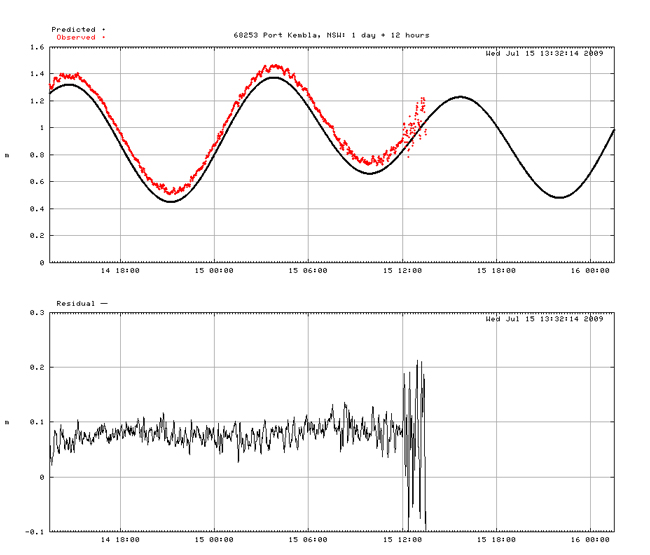Select the 15 12:00 tick on the upper chart
The width and height of the screenshot is (650, 555).
pos(402,270)
